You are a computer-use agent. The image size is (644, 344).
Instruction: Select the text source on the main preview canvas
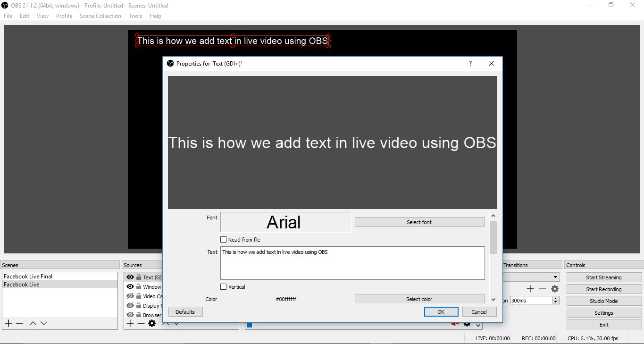tap(232, 41)
